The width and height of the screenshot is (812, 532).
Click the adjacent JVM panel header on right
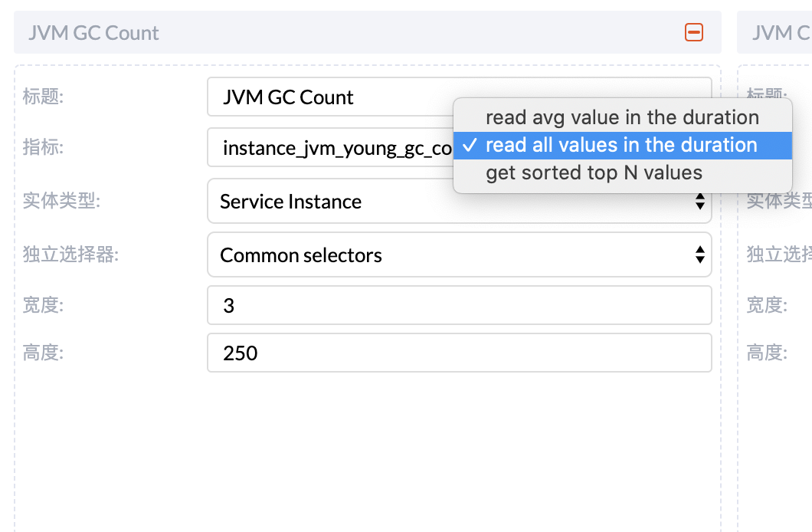(x=774, y=32)
